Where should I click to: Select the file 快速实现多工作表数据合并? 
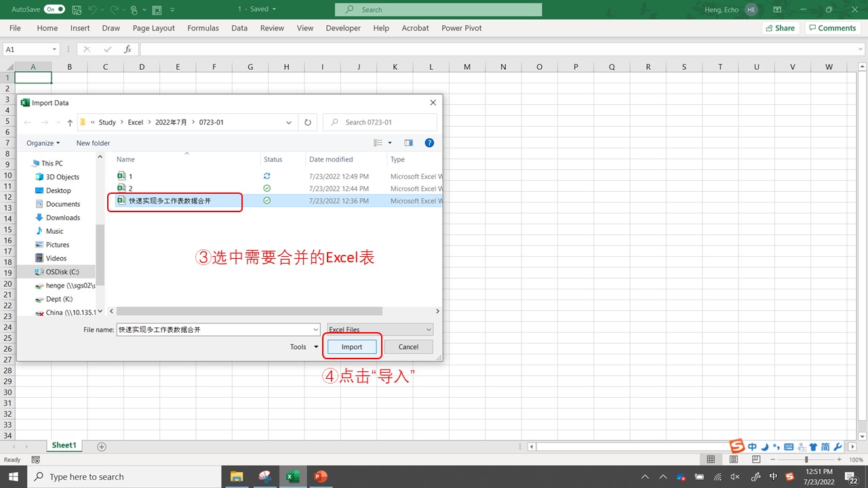(170, 201)
